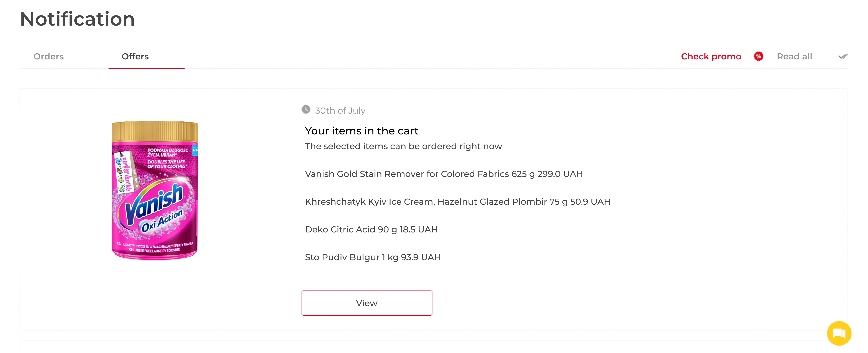
Task: Select the Vanish Gold Stain Remover item
Action: [443, 174]
